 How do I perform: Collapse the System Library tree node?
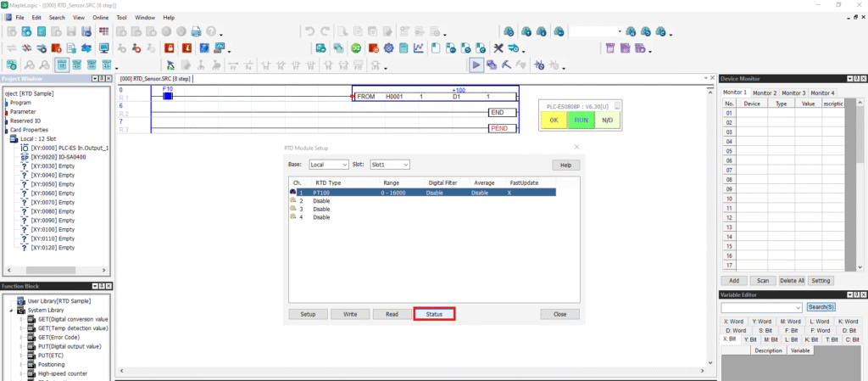point(12,311)
